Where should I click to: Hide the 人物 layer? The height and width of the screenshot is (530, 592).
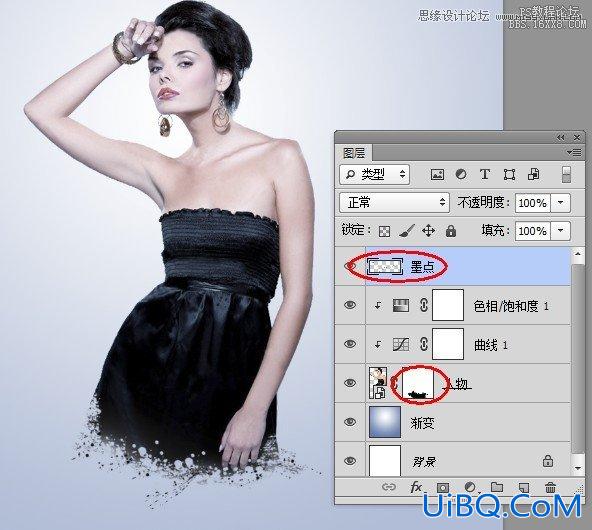[350, 383]
